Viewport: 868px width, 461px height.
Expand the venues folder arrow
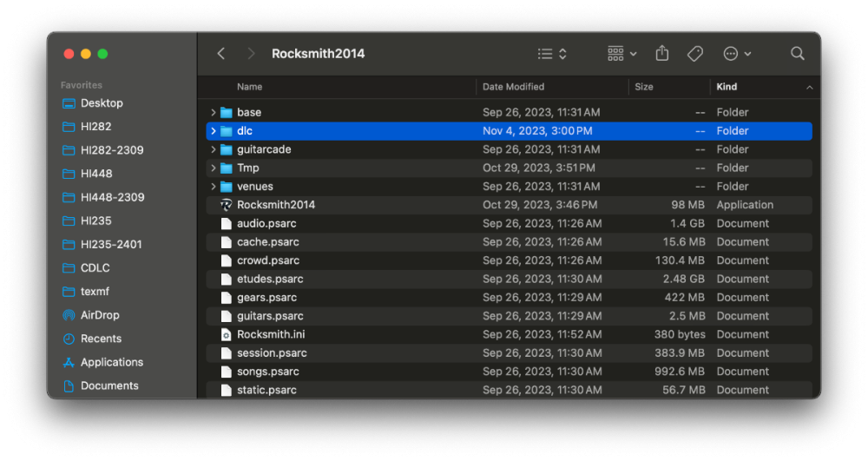pos(214,187)
